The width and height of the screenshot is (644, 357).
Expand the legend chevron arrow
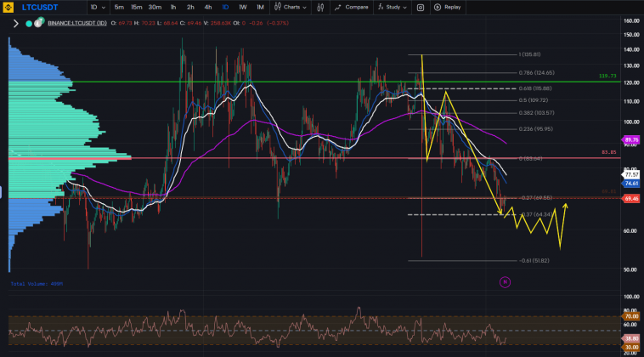(15, 24)
